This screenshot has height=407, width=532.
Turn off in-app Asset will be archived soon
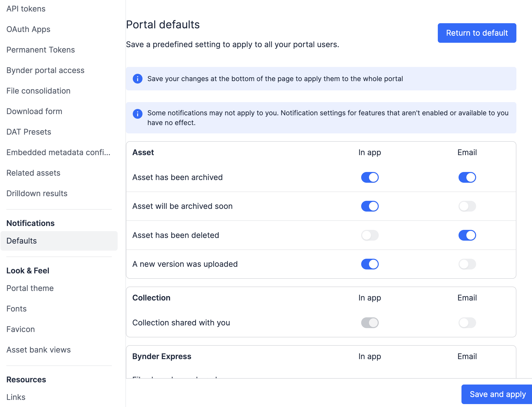pyautogui.click(x=370, y=206)
